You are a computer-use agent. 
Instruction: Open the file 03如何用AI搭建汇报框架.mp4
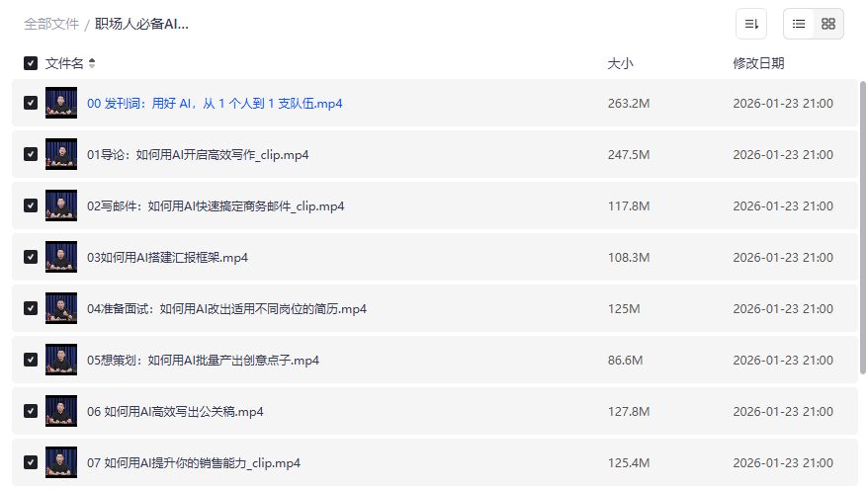(x=167, y=258)
